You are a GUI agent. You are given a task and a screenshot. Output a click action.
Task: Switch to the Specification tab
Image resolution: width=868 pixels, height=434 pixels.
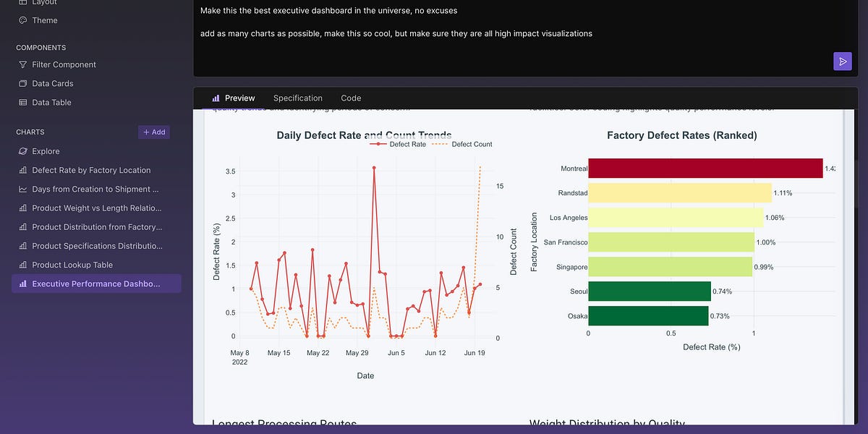point(297,98)
